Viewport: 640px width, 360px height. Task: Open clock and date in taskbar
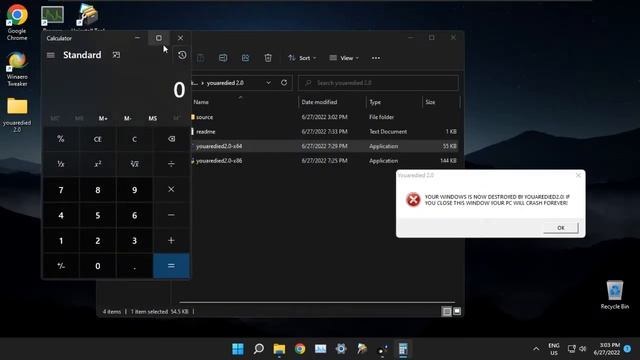(607, 349)
